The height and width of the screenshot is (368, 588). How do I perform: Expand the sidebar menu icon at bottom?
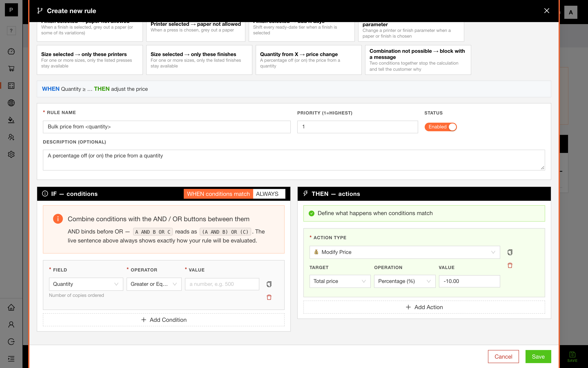(11, 359)
